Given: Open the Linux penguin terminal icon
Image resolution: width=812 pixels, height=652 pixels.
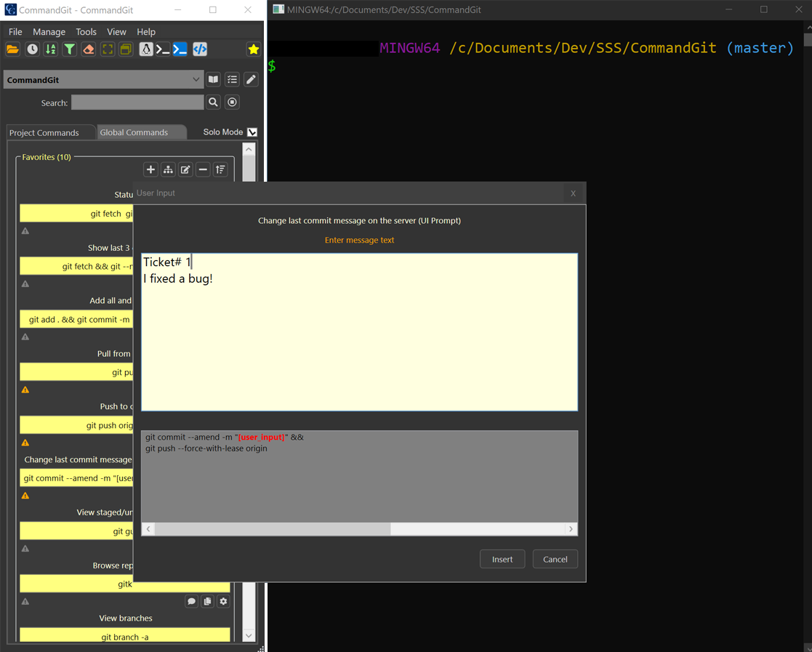Looking at the screenshot, I should click(145, 49).
